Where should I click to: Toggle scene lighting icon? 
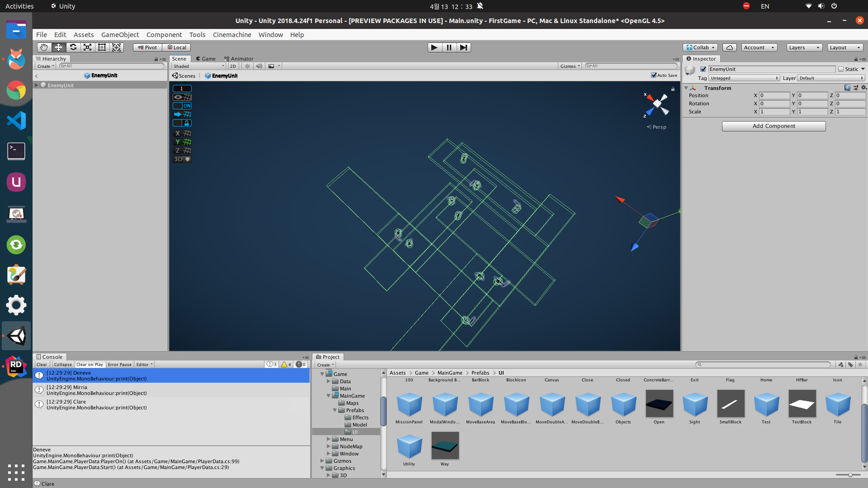(x=247, y=66)
